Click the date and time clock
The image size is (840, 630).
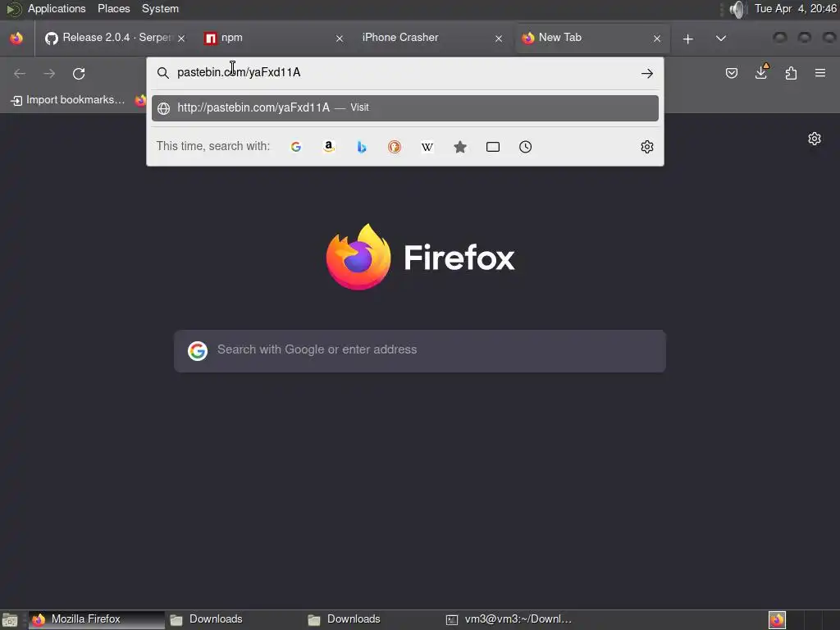[x=796, y=9]
